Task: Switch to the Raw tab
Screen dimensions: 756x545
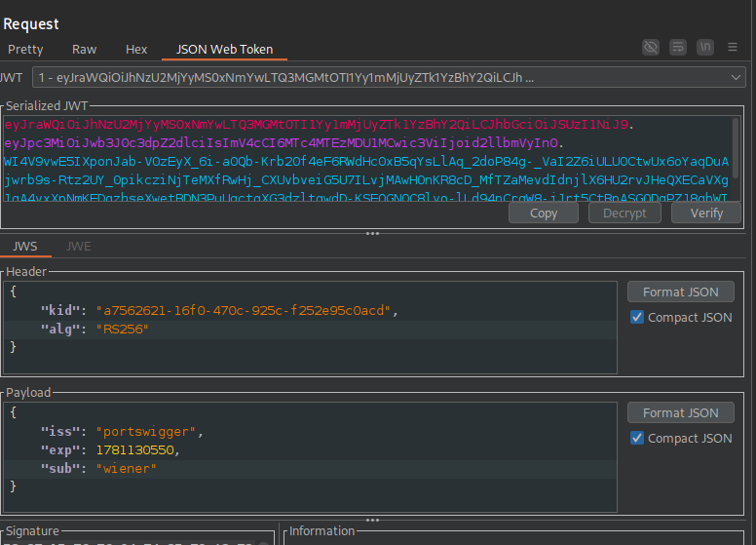Action: (85, 49)
